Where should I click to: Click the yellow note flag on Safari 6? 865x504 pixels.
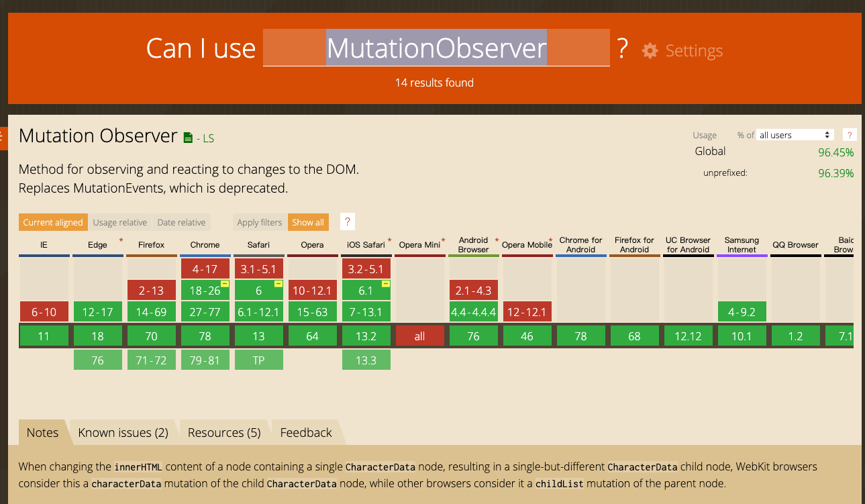[x=278, y=284]
